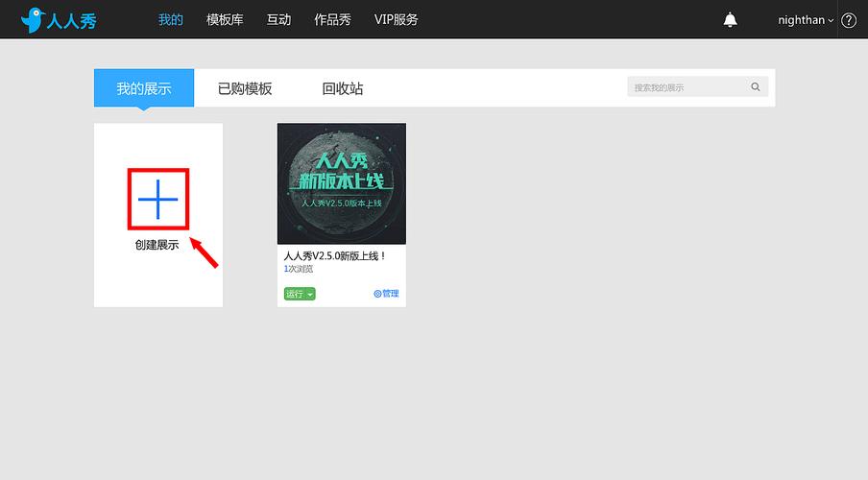
Task: Click the 人人秀V2.5.0新版上线 title
Action: [x=335, y=256]
